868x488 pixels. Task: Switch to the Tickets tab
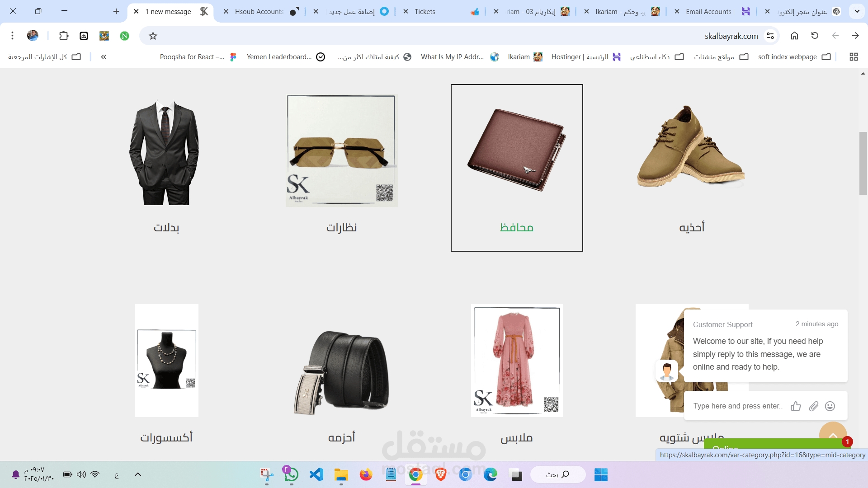point(425,12)
